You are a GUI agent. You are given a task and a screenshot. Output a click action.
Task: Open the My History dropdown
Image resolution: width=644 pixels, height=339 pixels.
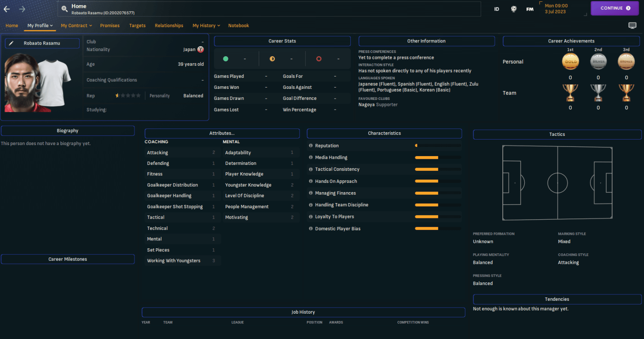click(206, 26)
